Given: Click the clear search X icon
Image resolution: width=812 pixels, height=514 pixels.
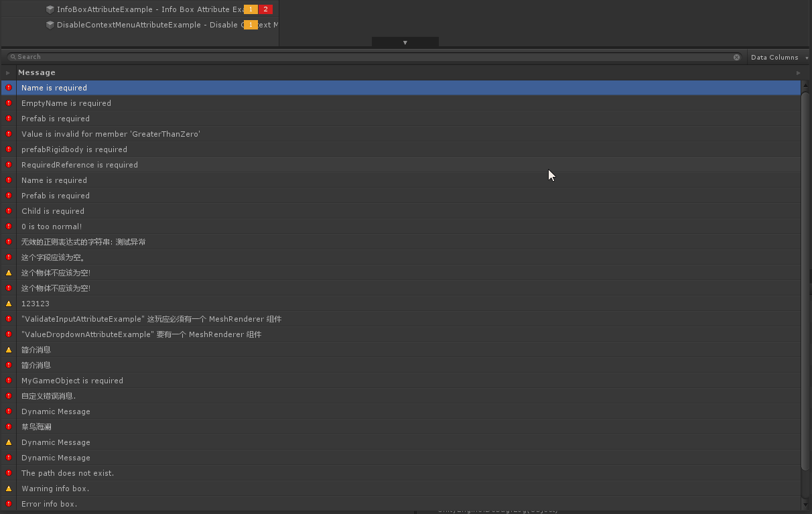Looking at the screenshot, I should (x=736, y=57).
